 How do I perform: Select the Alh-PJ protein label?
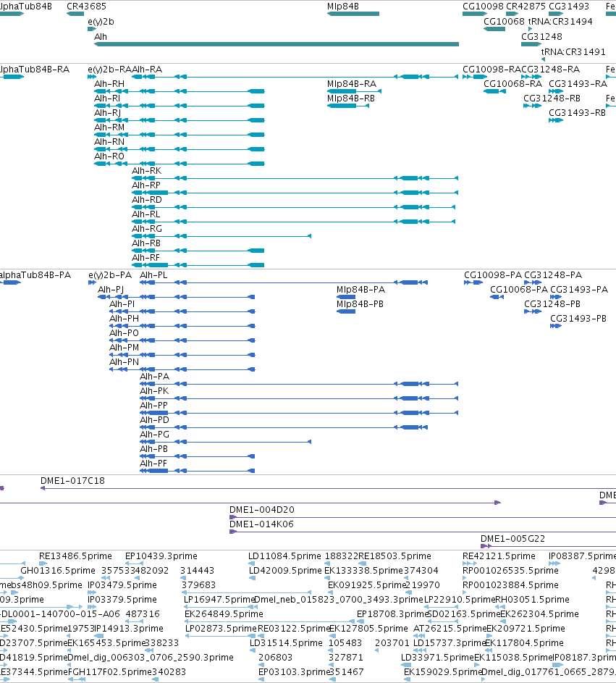point(111,290)
